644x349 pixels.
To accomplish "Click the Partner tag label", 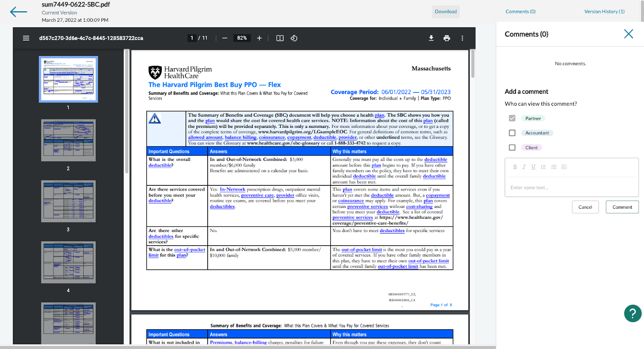I will [533, 118].
